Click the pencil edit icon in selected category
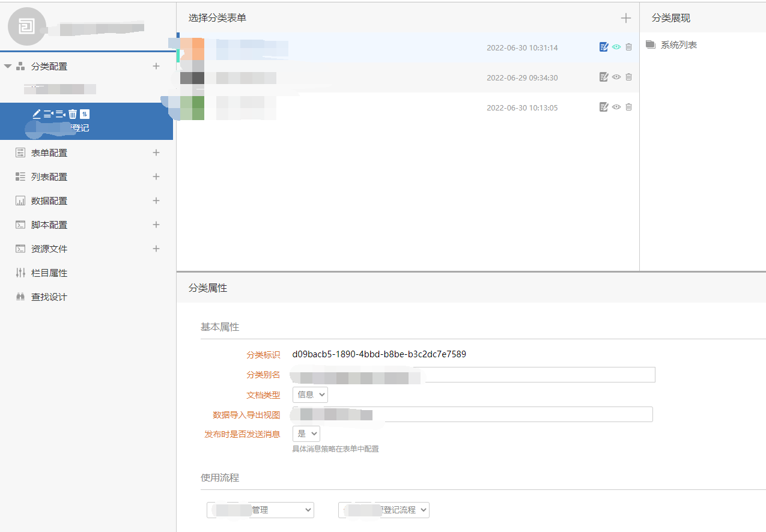This screenshot has height=532, width=766. [x=37, y=114]
